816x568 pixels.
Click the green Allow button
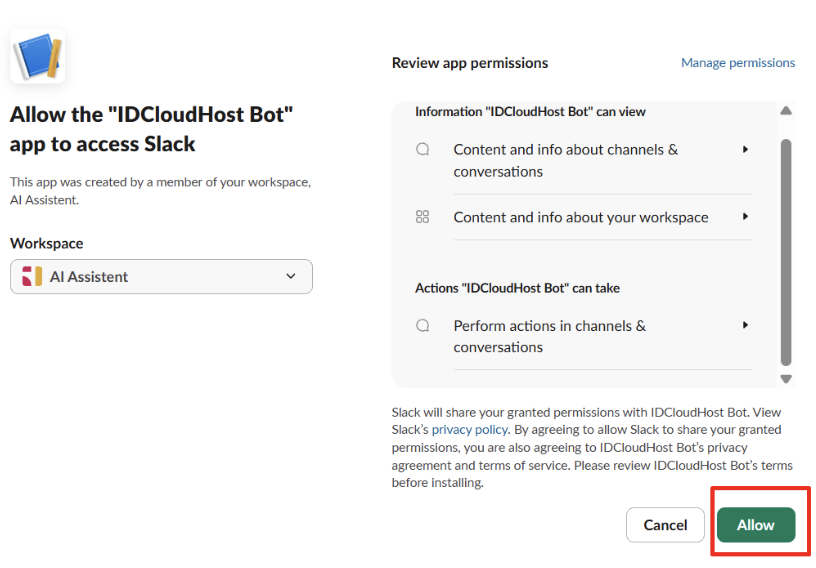pyautogui.click(x=756, y=525)
